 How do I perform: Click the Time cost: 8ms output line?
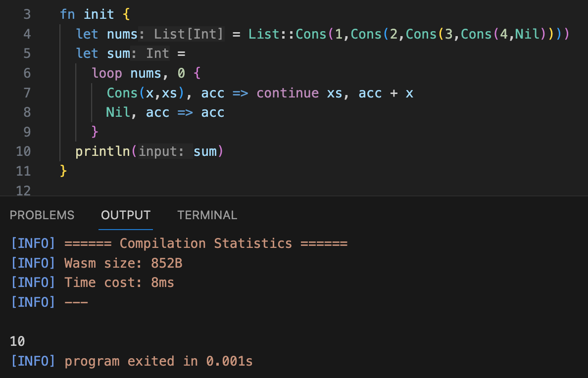coord(119,283)
